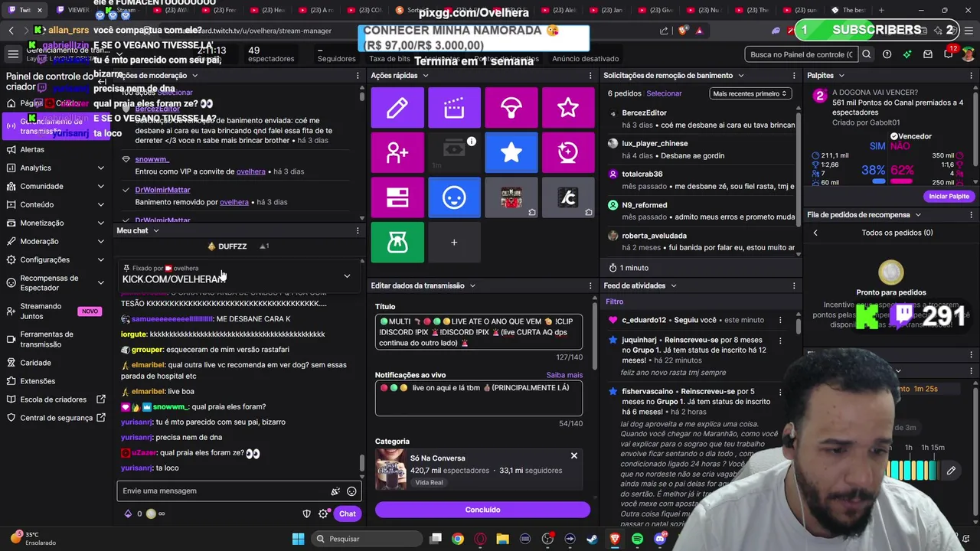Click Filtro in the activity feed

615,302
